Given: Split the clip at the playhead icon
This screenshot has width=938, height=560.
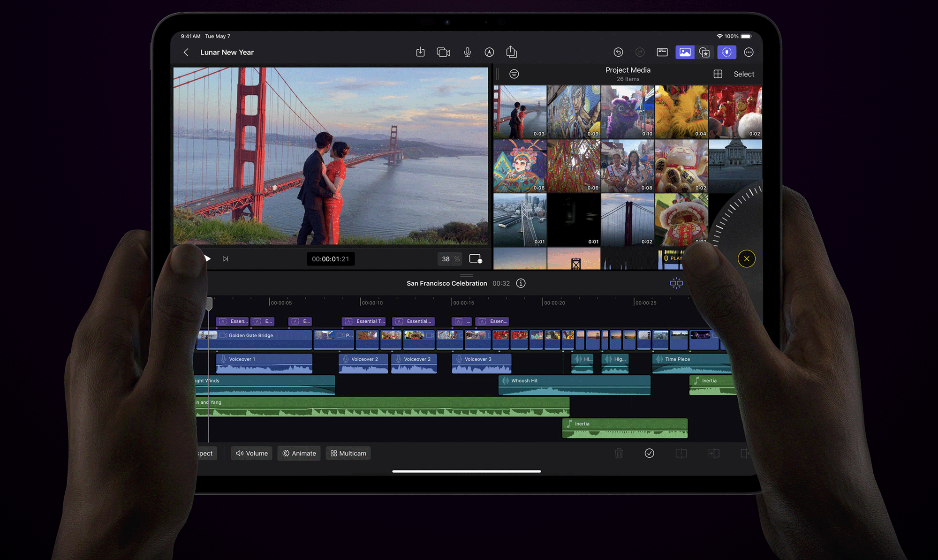Looking at the screenshot, I should click(681, 453).
